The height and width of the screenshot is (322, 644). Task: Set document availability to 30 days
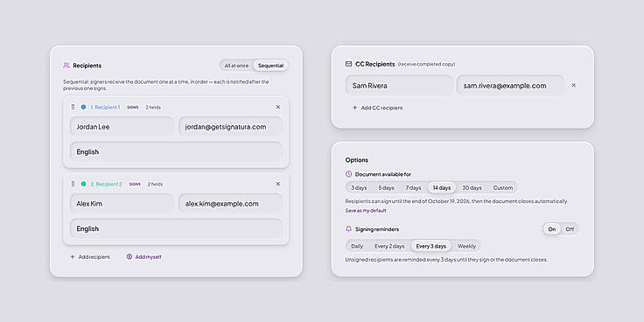472,188
